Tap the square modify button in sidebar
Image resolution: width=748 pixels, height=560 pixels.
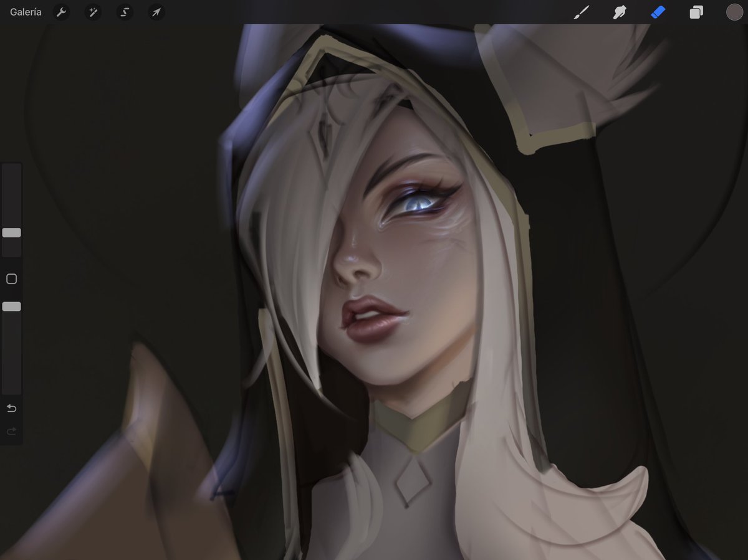(11, 279)
